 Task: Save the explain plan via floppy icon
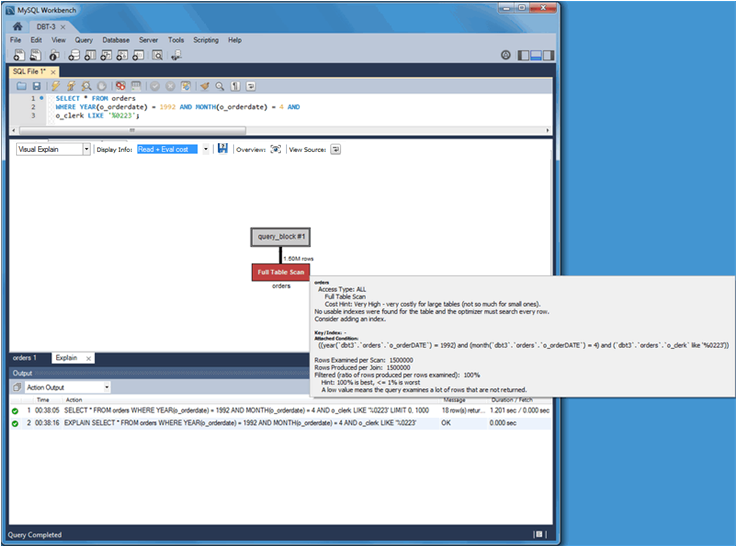click(x=222, y=148)
